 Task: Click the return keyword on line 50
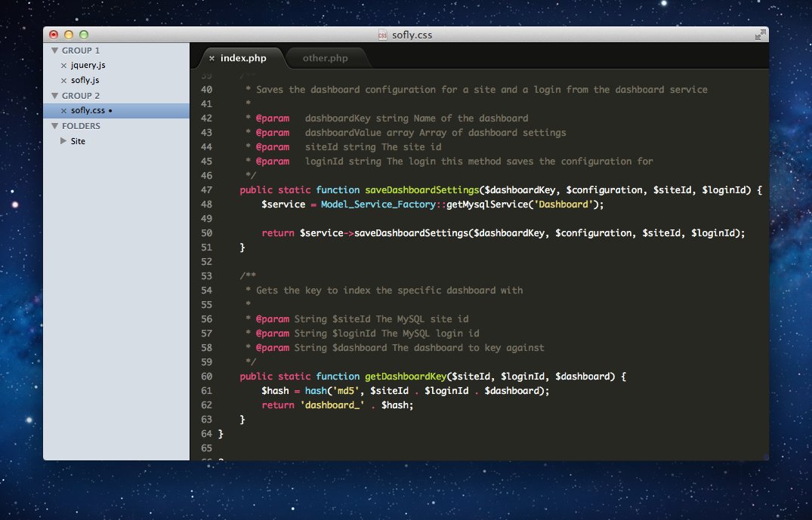pyautogui.click(x=277, y=233)
